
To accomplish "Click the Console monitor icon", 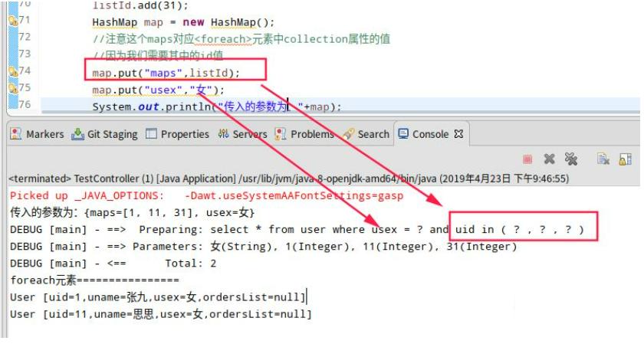I will 403,134.
